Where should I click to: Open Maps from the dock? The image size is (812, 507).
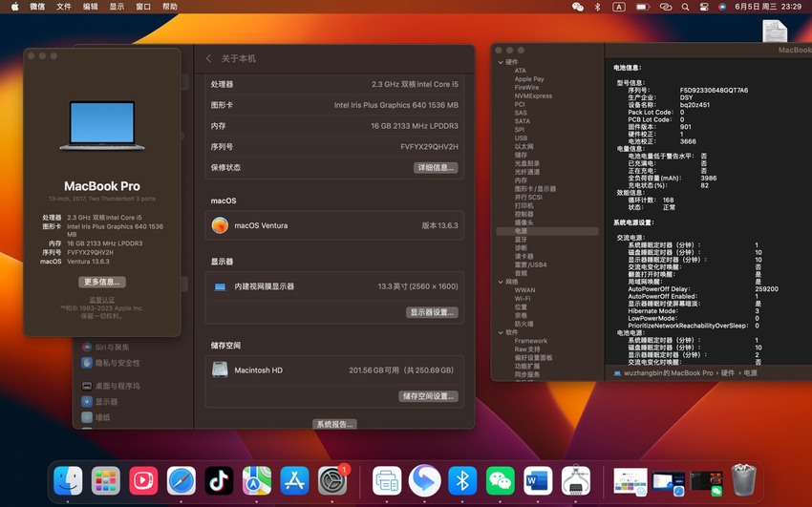257,480
